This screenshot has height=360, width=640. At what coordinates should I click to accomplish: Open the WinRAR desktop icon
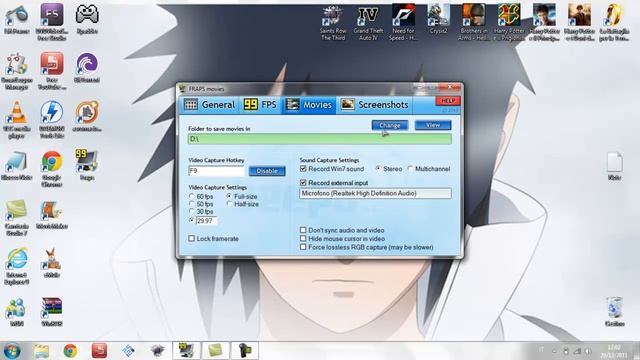pyautogui.click(x=52, y=307)
